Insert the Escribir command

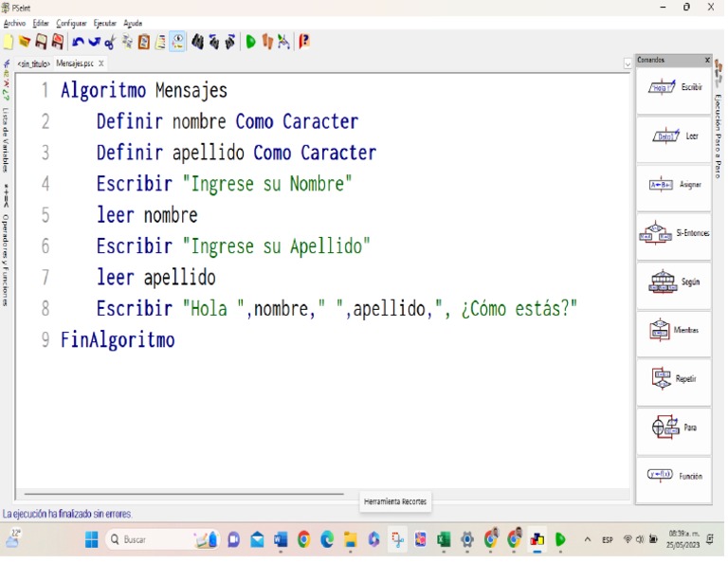click(x=674, y=88)
